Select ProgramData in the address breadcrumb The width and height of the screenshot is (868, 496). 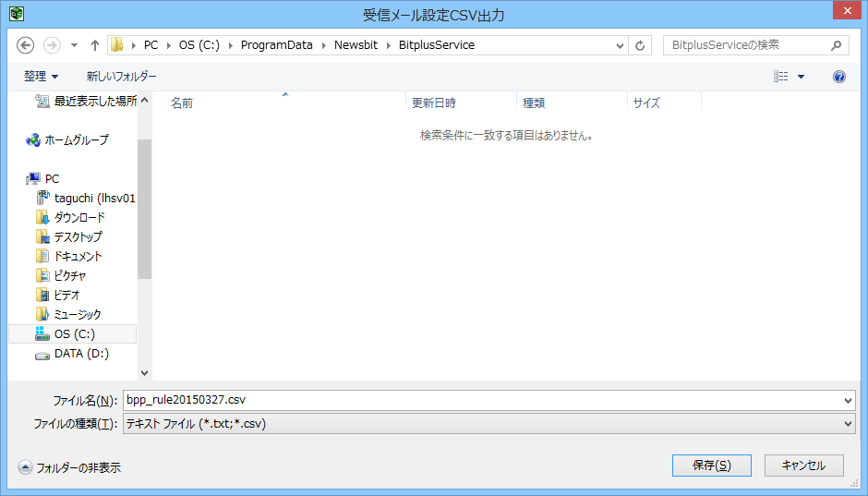[x=277, y=45]
